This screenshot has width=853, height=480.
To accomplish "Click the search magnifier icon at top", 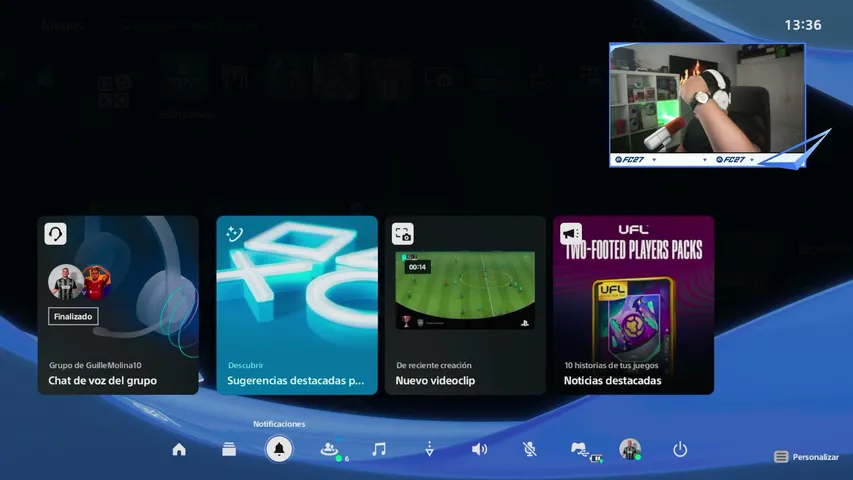I will pos(639,24).
